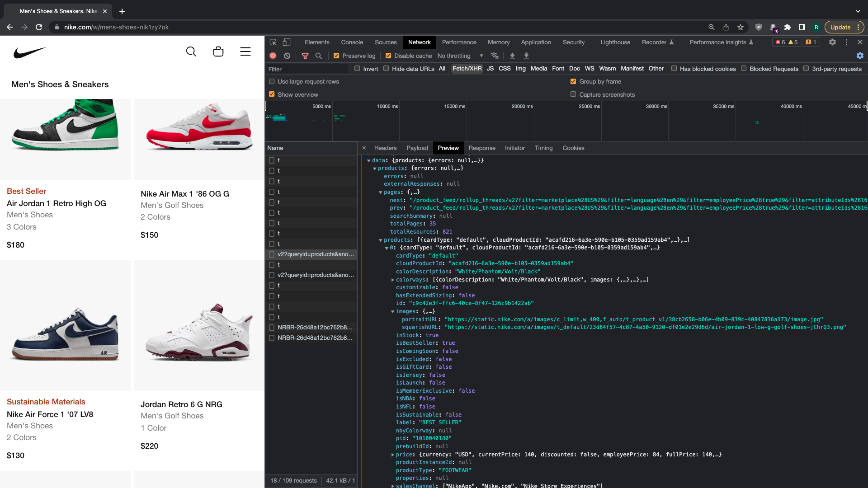Click the zoom magnifier icon in the address bar
Viewport: 868px width, 488px height.
pyautogui.click(x=712, y=27)
